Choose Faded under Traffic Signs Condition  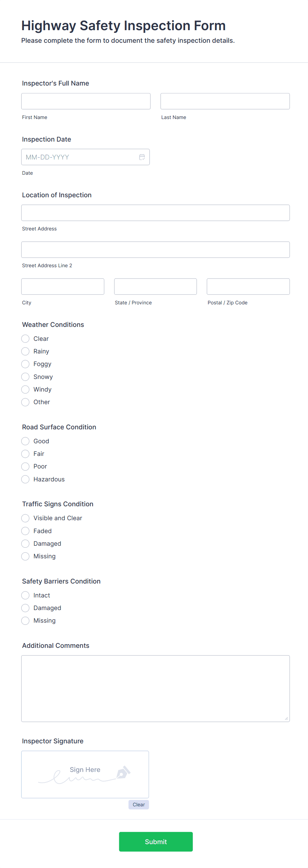[25, 531]
